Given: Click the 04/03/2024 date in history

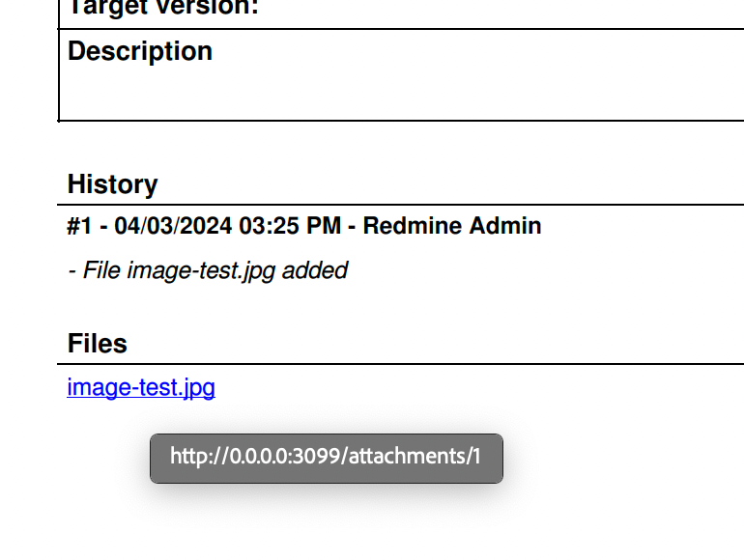Looking at the screenshot, I should [173, 226].
